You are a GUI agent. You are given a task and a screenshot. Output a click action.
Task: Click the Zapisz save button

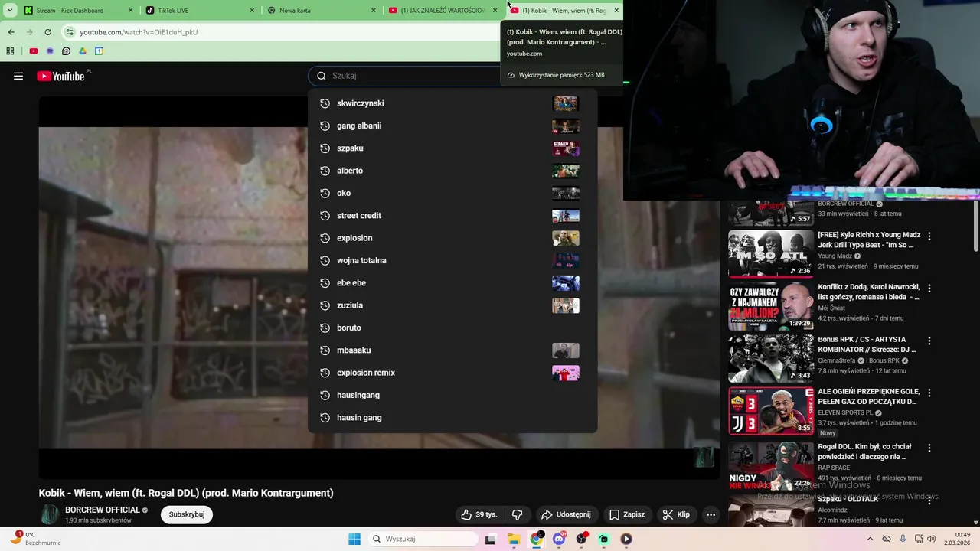[x=626, y=514]
